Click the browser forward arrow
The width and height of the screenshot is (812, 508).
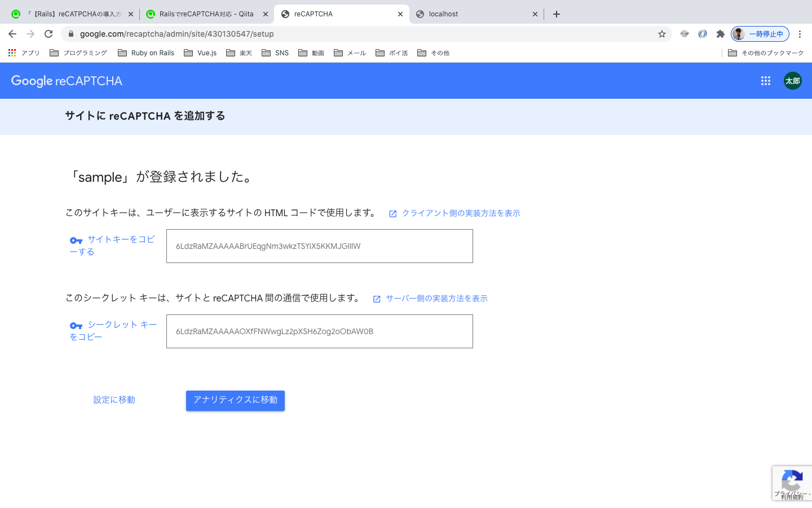pyautogui.click(x=30, y=34)
